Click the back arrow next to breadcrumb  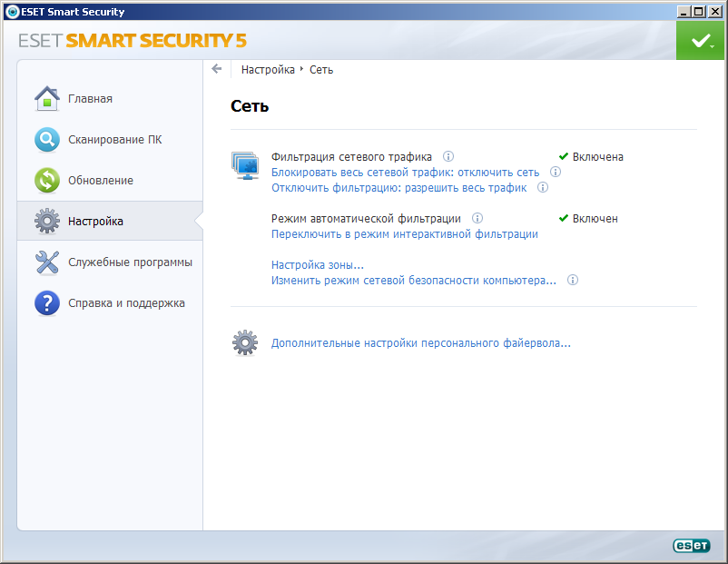click(x=216, y=69)
